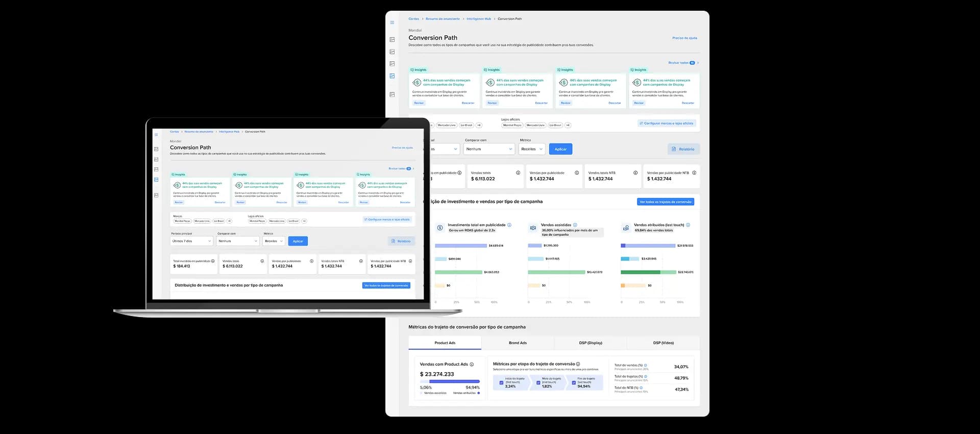Switch to the Brand Ads tab

518,343
